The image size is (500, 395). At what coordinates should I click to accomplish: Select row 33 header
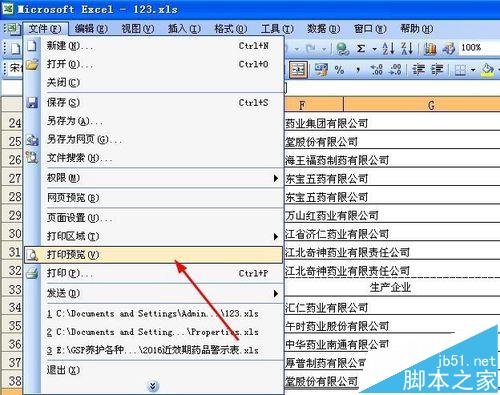tap(12, 289)
